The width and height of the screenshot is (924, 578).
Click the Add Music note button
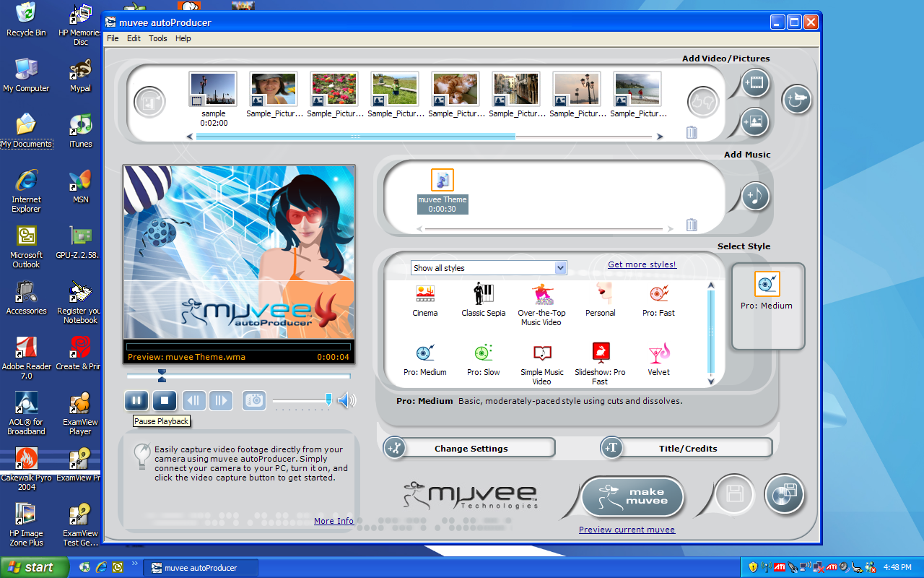point(755,196)
